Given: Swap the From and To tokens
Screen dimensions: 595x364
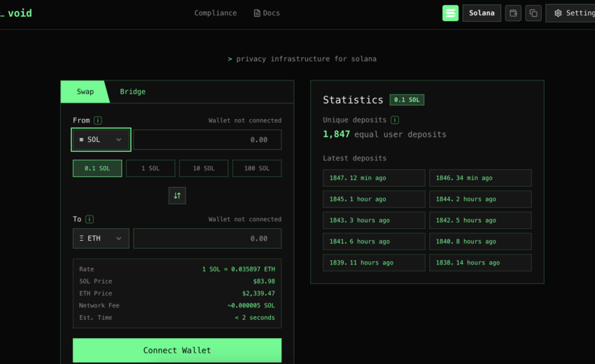Looking at the screenshot, I should 177,195.
